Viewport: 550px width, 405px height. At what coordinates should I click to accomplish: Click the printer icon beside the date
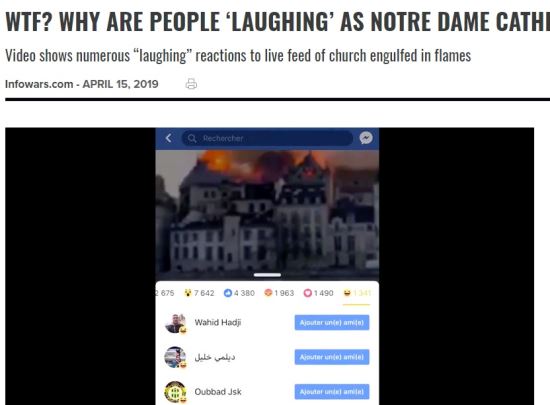(191, 84)
